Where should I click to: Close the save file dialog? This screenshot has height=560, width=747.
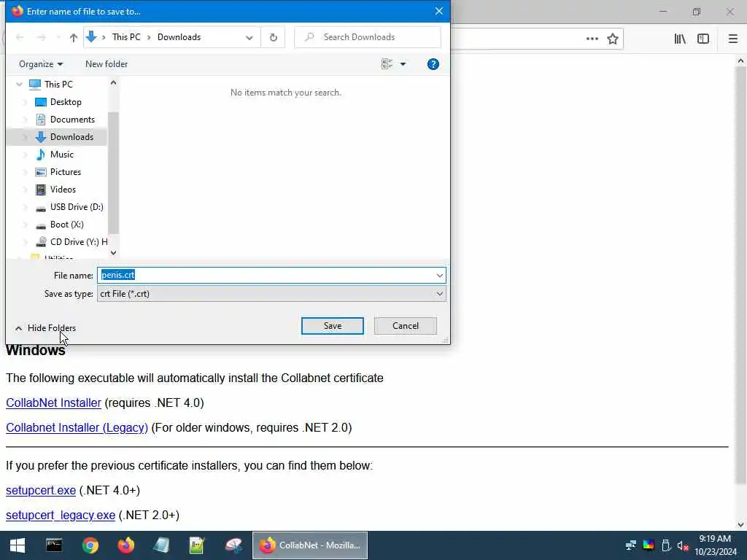438,11
